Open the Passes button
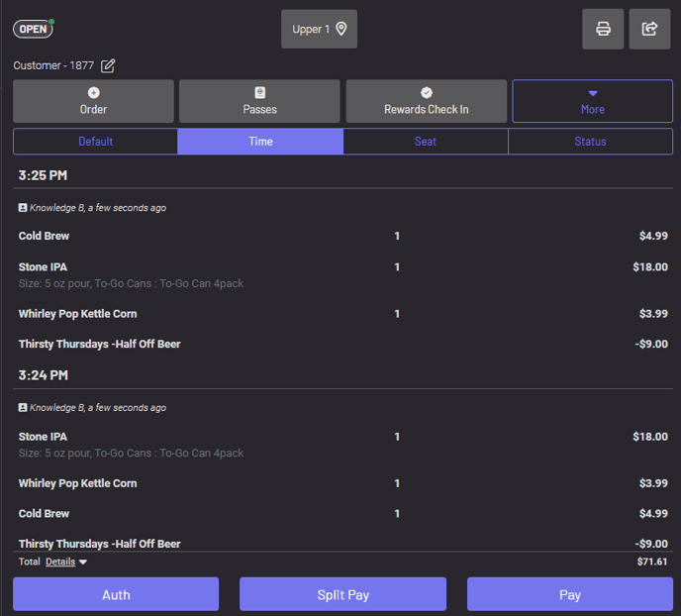 [259, 101]
